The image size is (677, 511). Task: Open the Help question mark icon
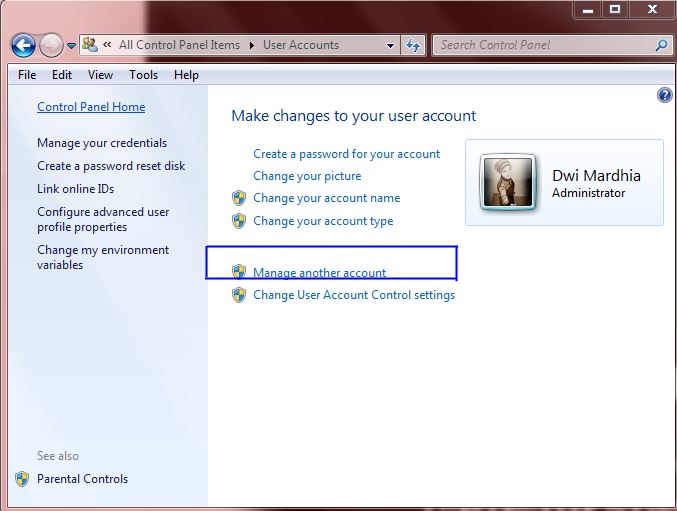click(x=664, y=95)
